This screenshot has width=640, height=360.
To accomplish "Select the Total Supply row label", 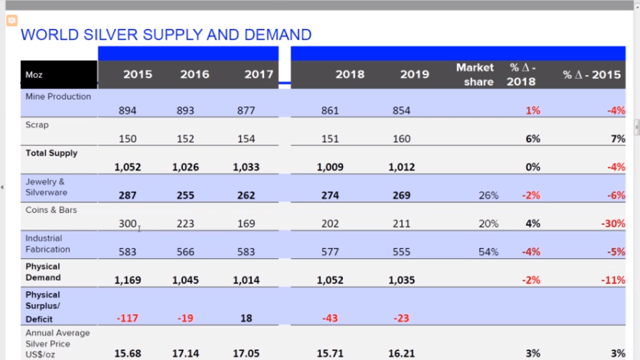I will pos(51,153).
